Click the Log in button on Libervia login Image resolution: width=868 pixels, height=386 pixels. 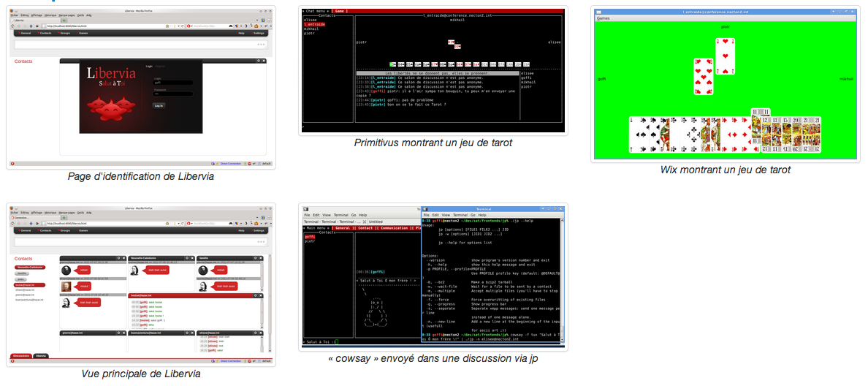(x=159, y=105)
